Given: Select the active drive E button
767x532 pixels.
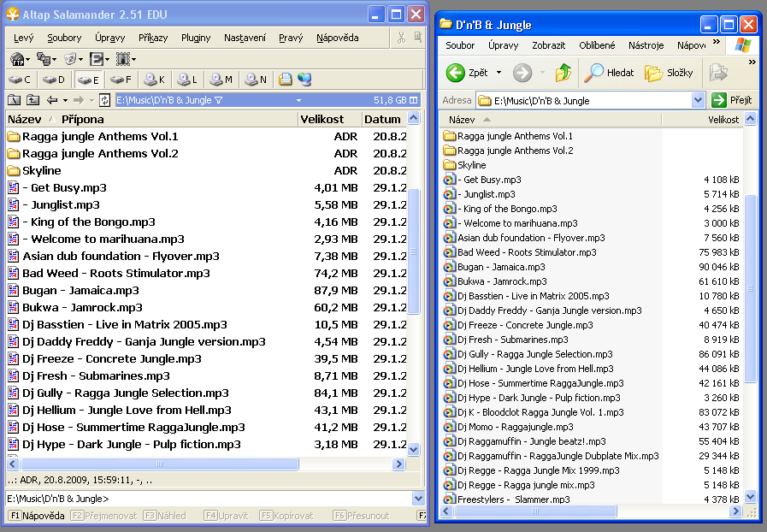Looking at the screenshot, I should pos(88,80).
